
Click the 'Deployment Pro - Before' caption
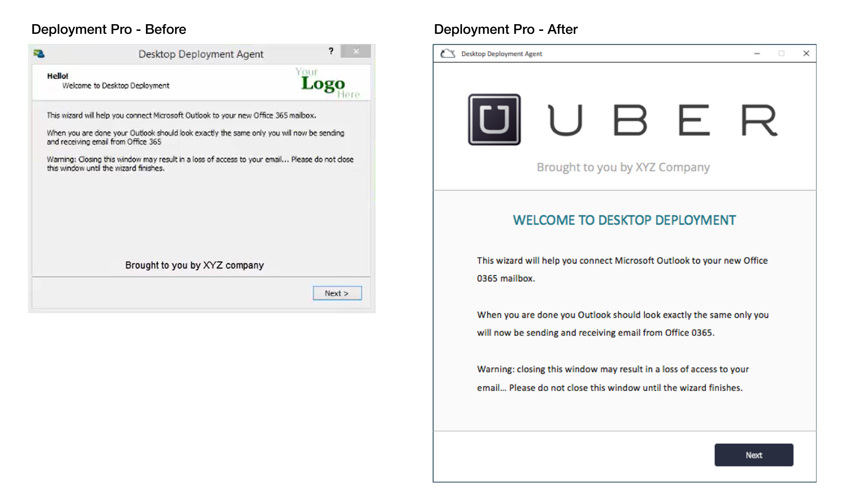(x=109, y=29)
